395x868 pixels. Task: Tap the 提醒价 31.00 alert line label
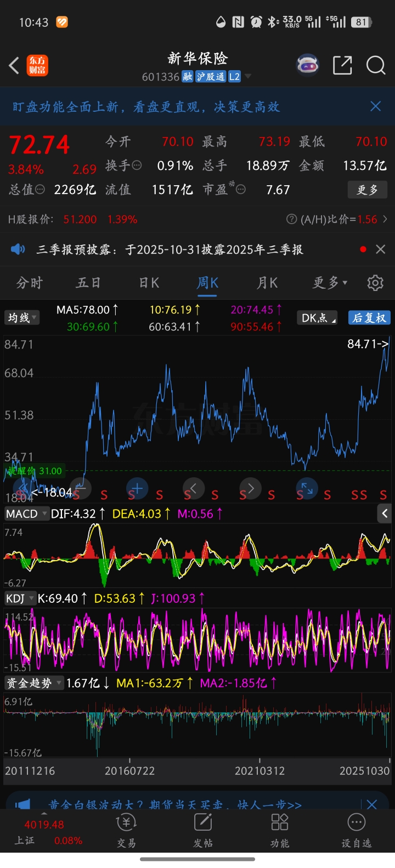click(35, 471)
